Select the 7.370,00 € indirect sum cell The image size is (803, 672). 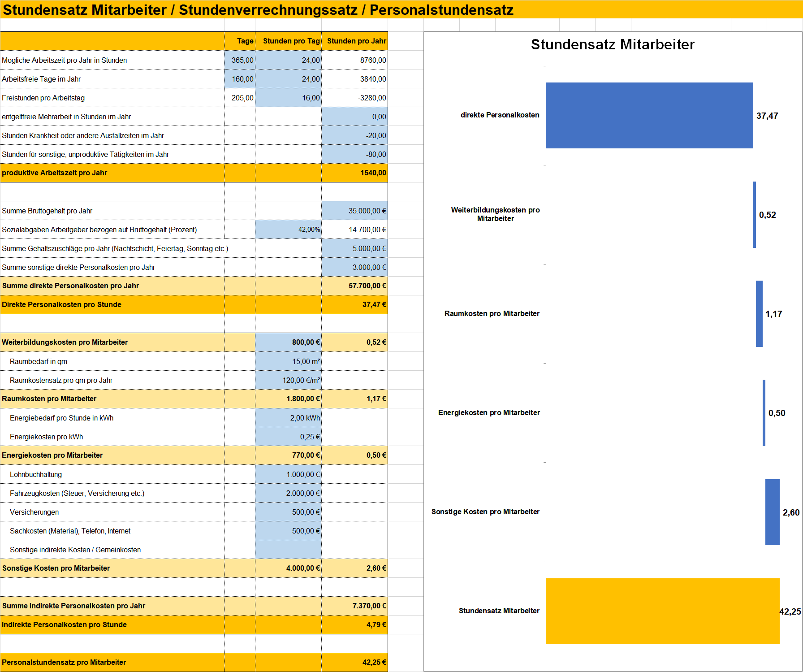coord(354,606)
